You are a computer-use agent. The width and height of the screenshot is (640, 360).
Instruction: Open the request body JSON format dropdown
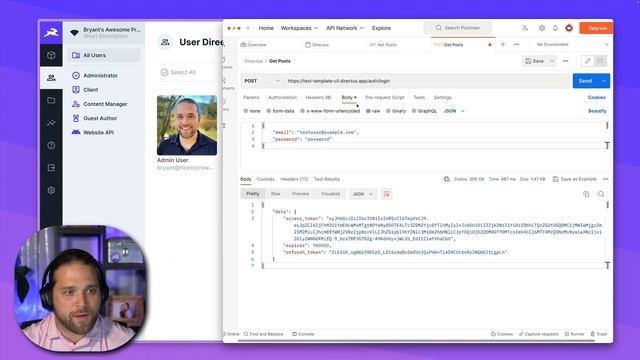[454, 111]
